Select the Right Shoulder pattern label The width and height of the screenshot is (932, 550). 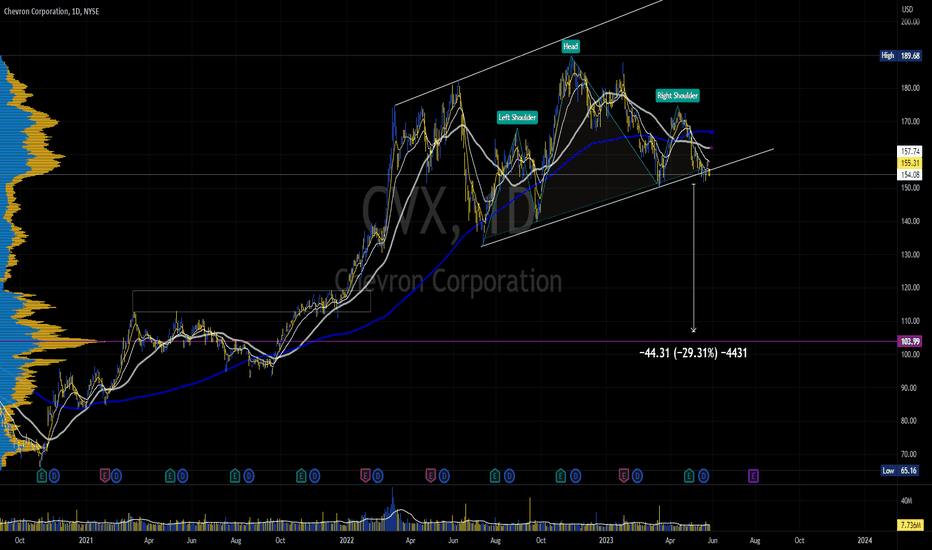(x=678, y=96)
